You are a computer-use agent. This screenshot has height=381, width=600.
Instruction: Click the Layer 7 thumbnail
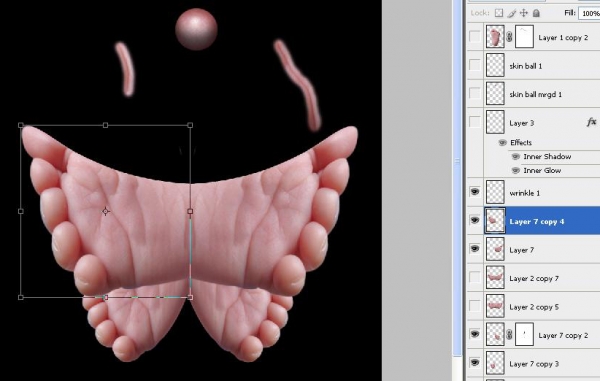495,249
